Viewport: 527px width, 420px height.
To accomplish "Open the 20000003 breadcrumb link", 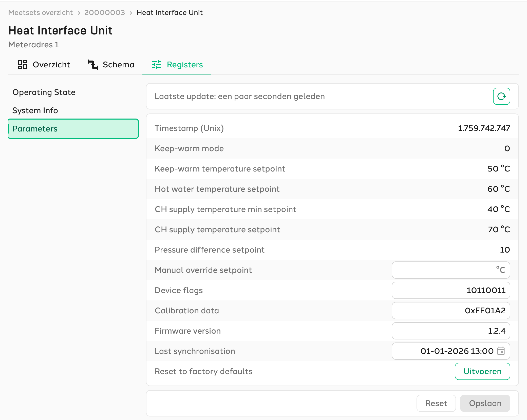I will [x=105, y=12].
